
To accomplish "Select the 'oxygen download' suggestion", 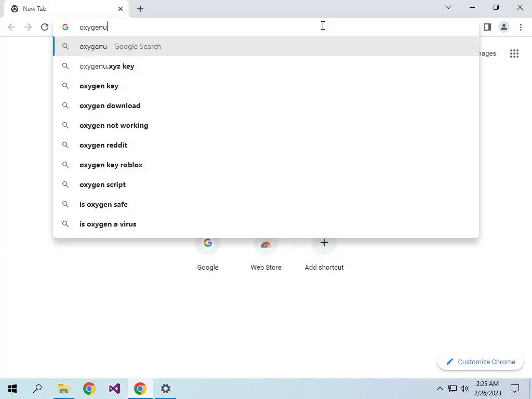I will click(x=266, y=105).
